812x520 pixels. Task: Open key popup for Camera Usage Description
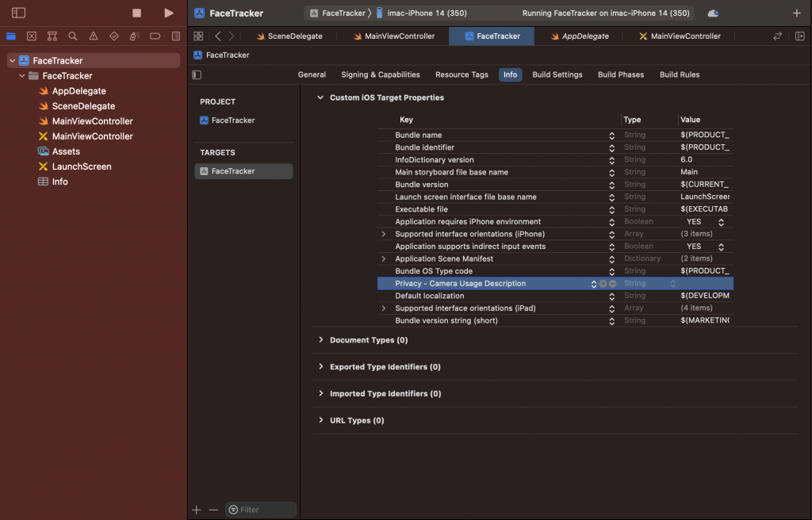pyautogui.click(x=594, y=284)
